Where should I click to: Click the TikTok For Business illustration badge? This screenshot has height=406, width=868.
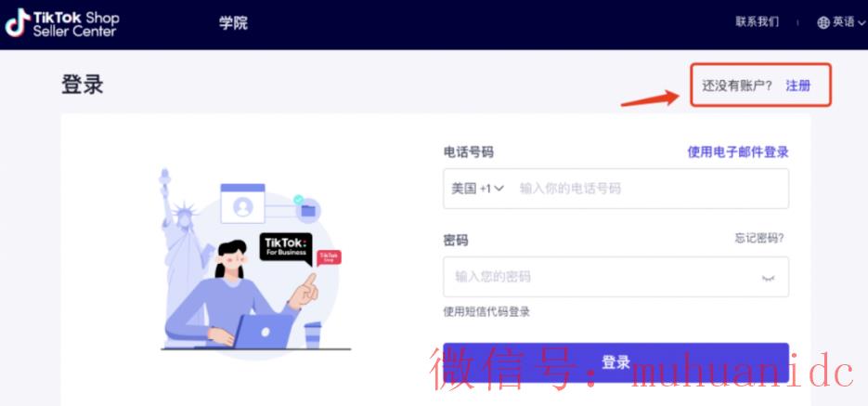click(286, 247)
